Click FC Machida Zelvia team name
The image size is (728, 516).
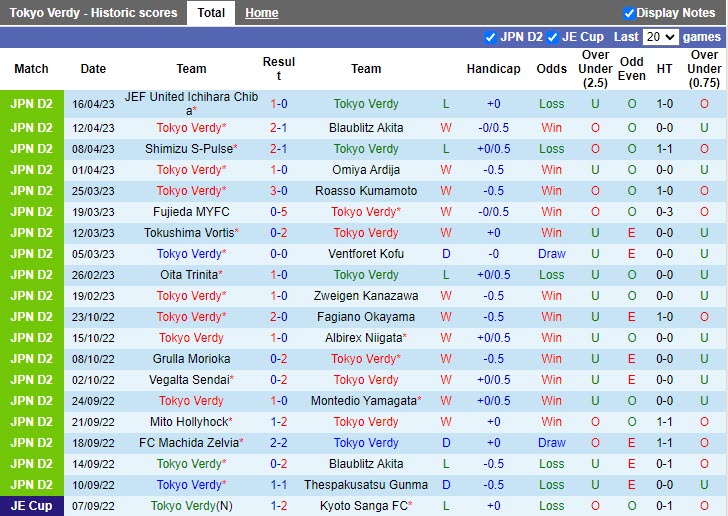(189, 443)
